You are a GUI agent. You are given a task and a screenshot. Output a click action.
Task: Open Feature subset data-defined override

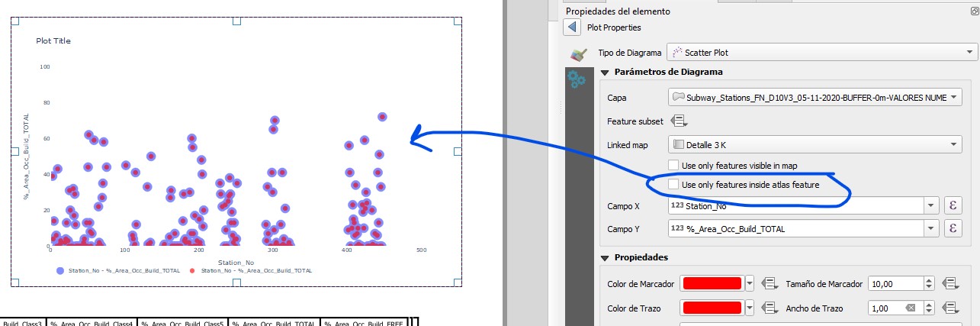(679, 121)
